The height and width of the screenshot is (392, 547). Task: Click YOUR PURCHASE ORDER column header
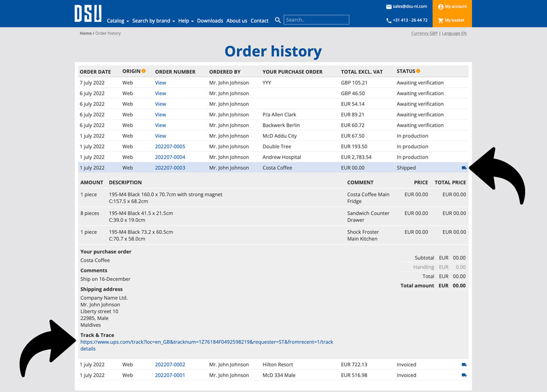[292, 72]
